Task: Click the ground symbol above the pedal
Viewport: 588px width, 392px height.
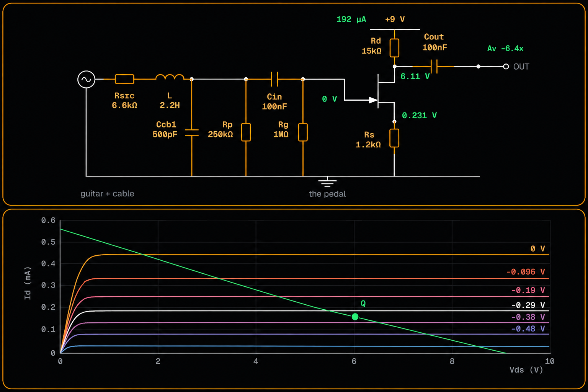Action: click(327, 182)
